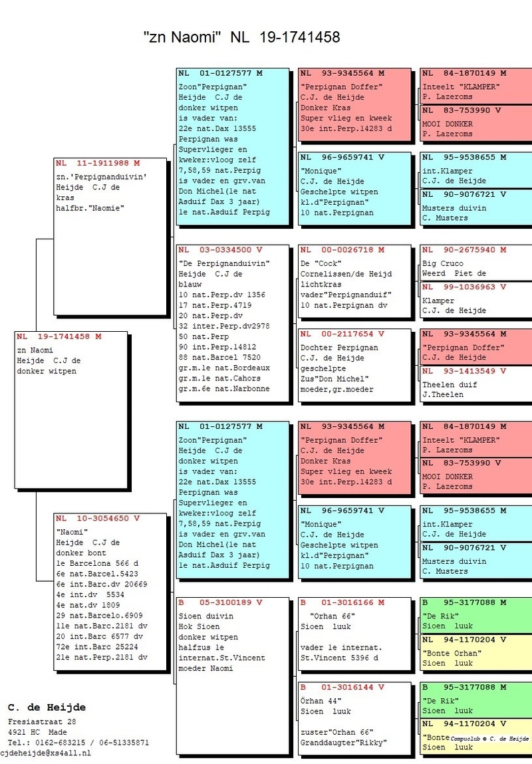Click the Compuclub copyright notice
Screen dimensions: 532x764
click(489, 738)
